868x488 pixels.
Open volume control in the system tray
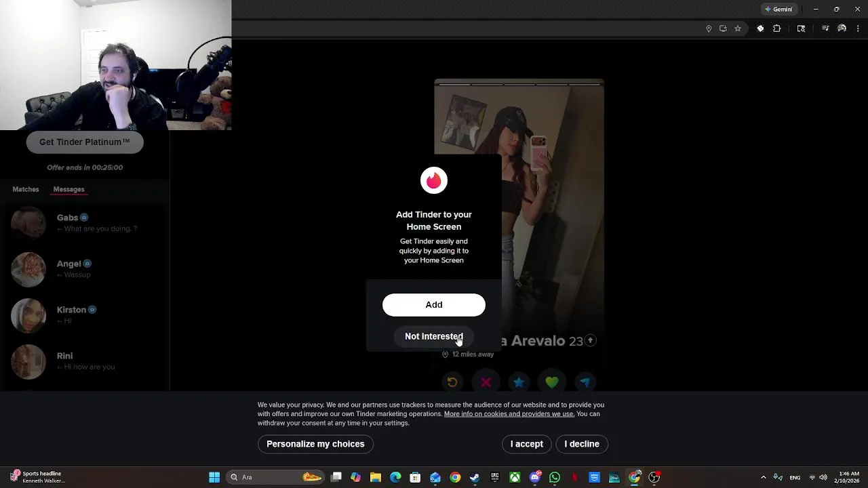[x=823, y=477]
